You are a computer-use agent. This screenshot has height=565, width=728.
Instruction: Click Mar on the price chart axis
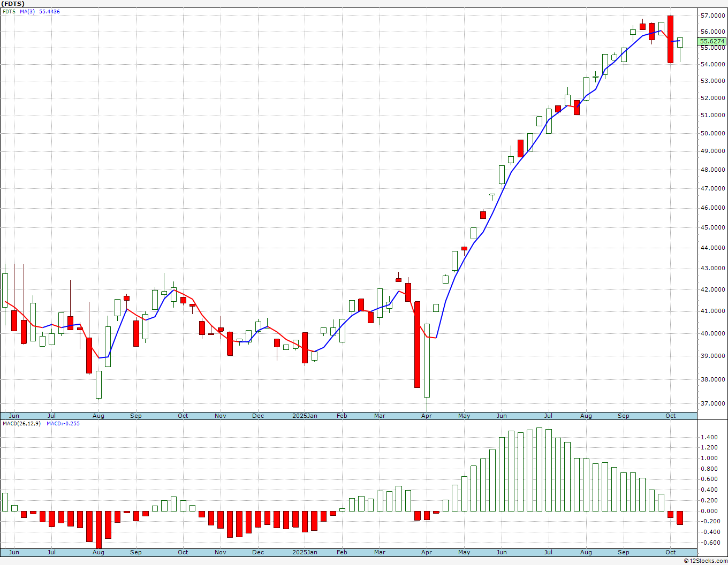click(x=380, y=416)
